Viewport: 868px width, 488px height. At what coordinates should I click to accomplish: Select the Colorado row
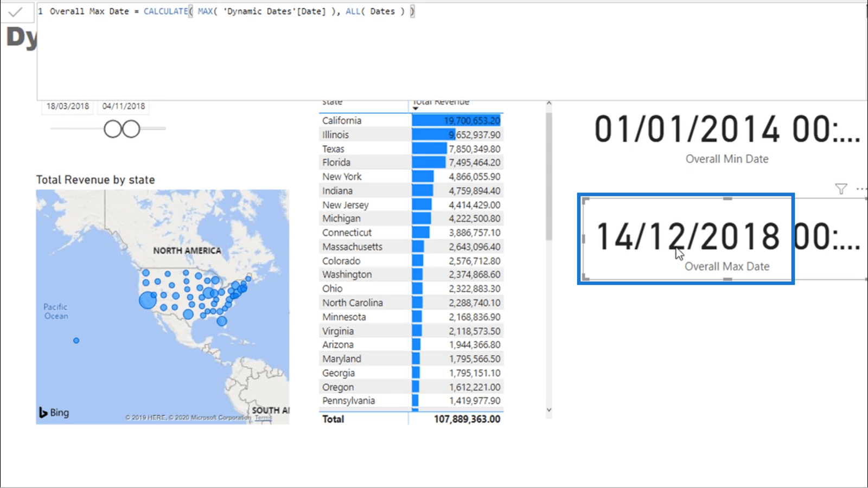tap(411, 261)
